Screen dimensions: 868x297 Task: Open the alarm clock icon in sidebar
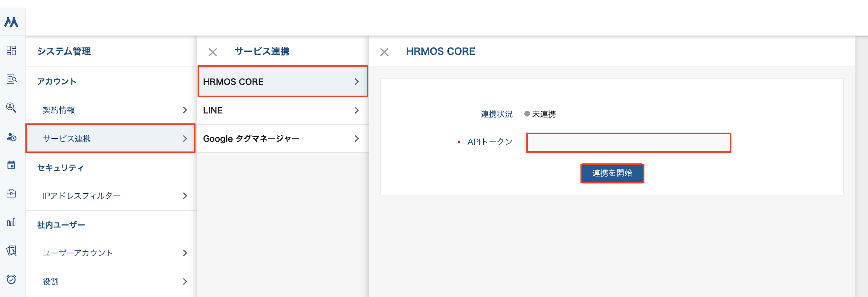pyautogui.click(x=11, y=279)
